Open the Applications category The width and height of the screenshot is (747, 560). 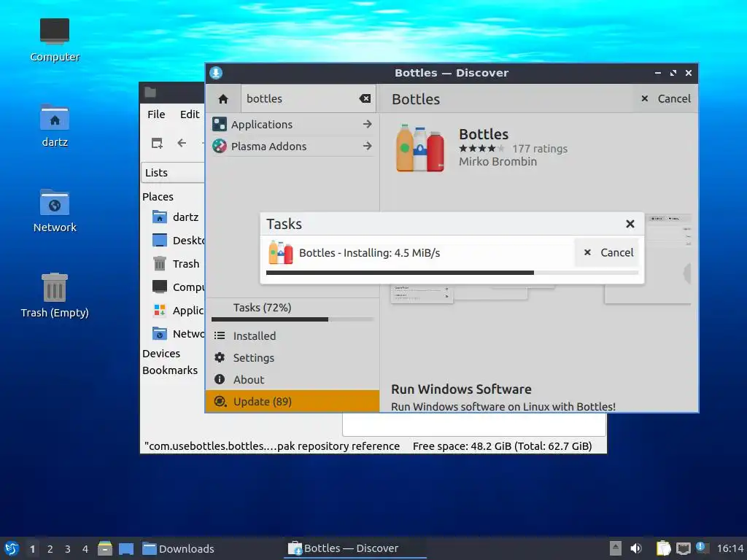[293, 124]
